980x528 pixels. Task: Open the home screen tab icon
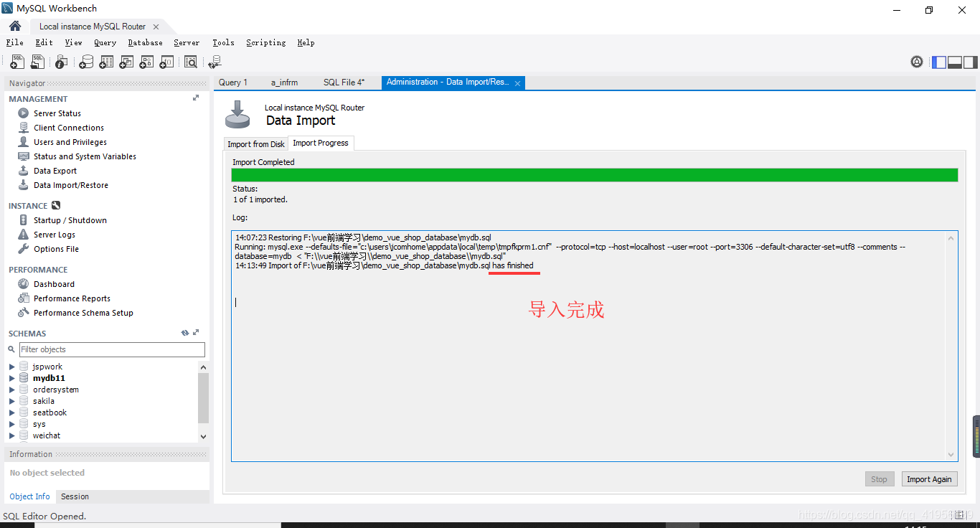click(14, 26)
